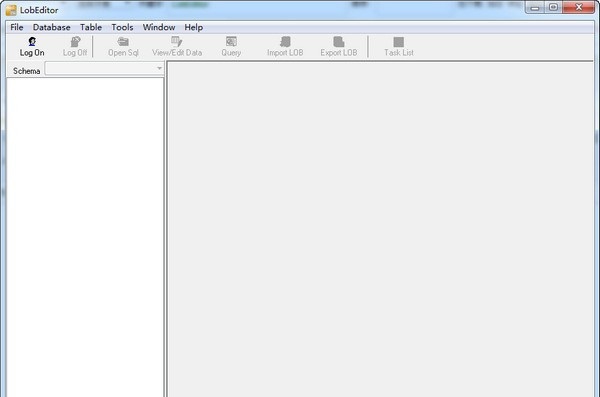Click inside the empty schema tree panel
Image resolution: width=600 pixels, height=397 pixels.
(85, 237)
